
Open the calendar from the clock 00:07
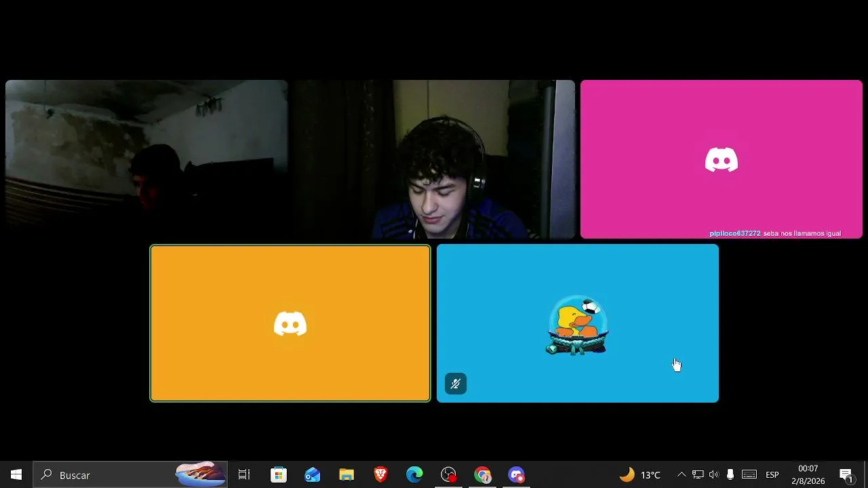pos(808,475)
